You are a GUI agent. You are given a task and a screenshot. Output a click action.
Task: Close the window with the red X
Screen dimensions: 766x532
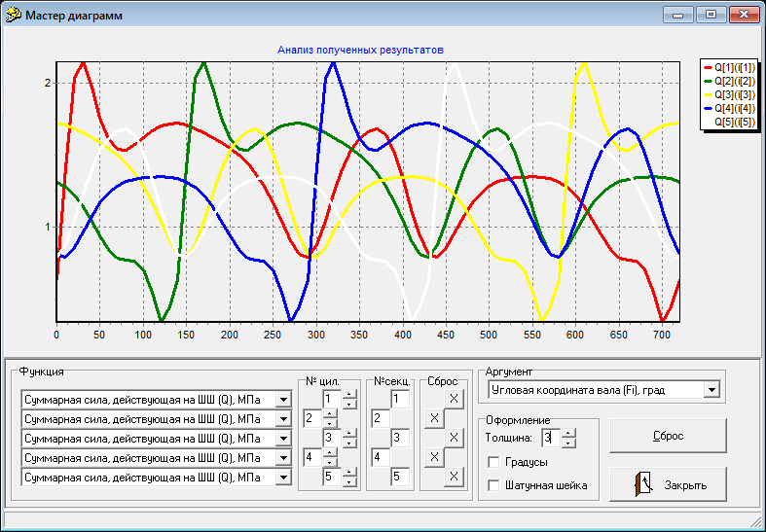[x=744, y=16]
